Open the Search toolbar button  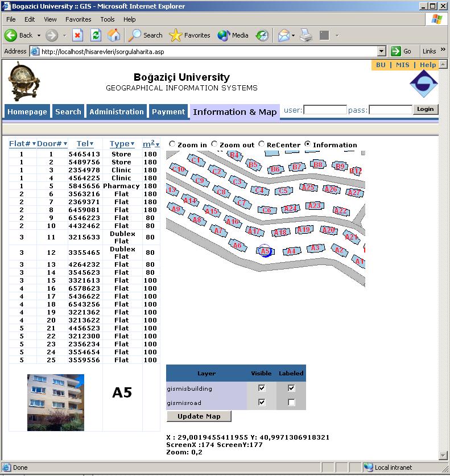coord(146,35)
